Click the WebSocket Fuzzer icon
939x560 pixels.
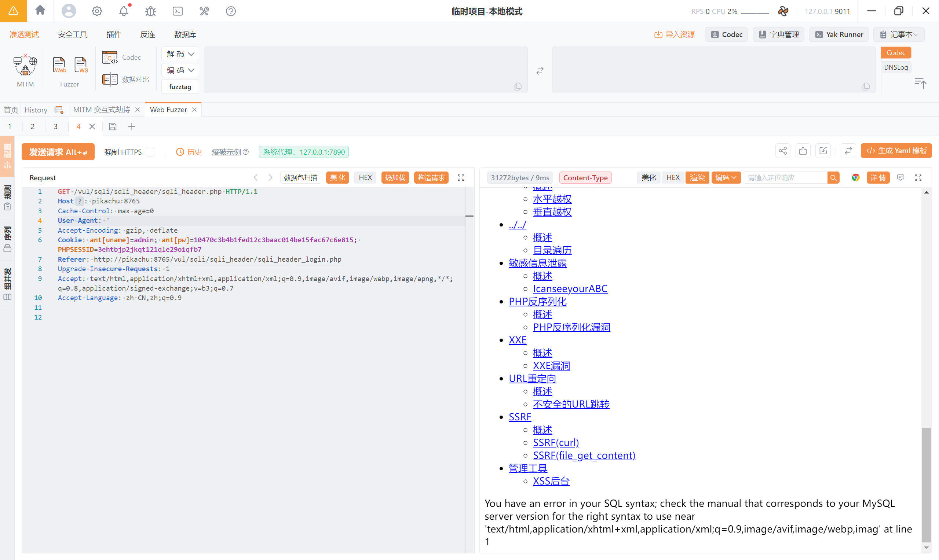click(x=81, y=65)
